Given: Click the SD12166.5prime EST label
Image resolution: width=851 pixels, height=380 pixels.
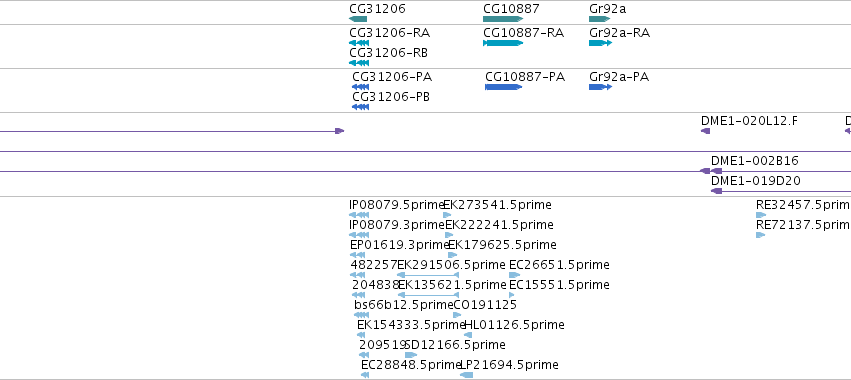Looking at the screenshot, I should click(x=455, y=345).
